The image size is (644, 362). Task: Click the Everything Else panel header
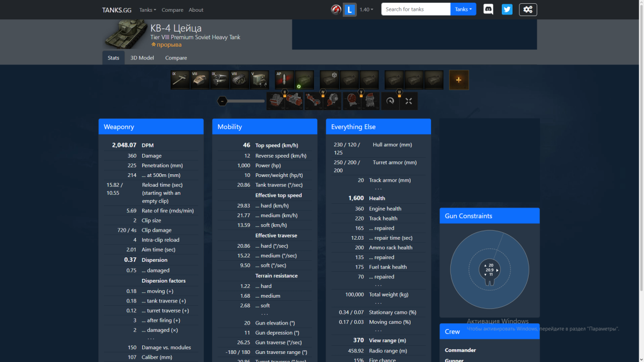tap(378, 127)
